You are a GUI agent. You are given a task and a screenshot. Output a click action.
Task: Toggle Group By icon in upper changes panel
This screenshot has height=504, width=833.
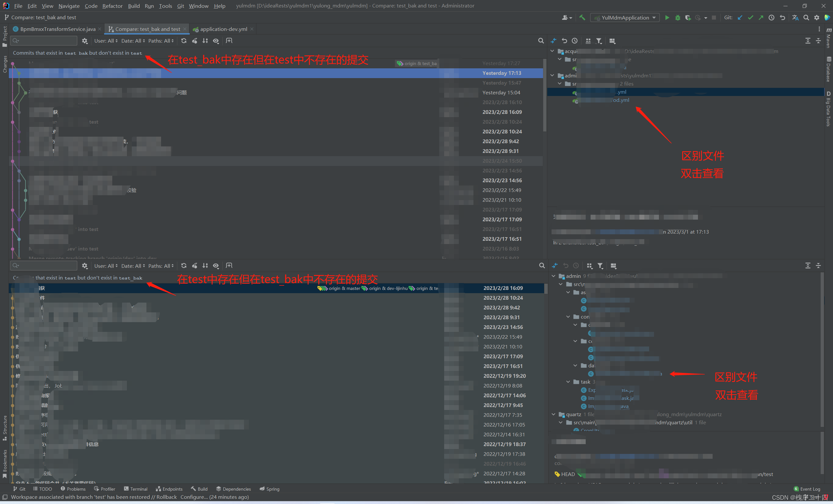[588, 41]
